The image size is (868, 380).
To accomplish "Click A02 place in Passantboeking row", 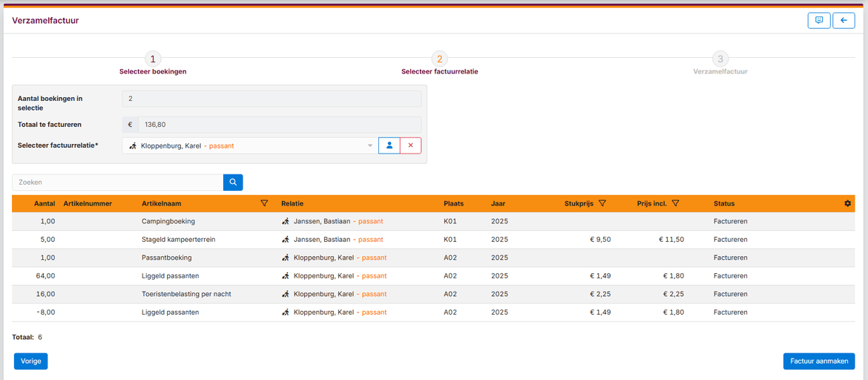I will pyautogui.click(x=450, y=258).
